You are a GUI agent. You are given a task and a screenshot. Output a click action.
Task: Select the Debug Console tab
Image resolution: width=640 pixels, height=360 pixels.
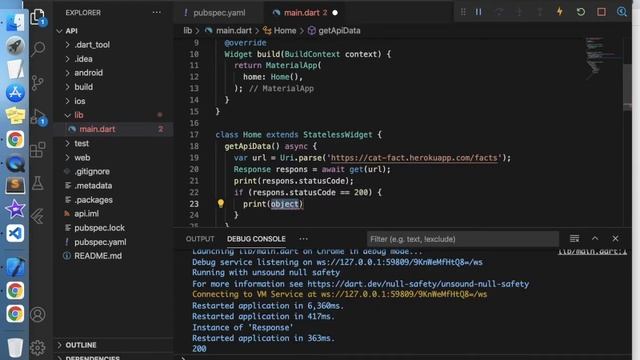[x=256, y=239]
